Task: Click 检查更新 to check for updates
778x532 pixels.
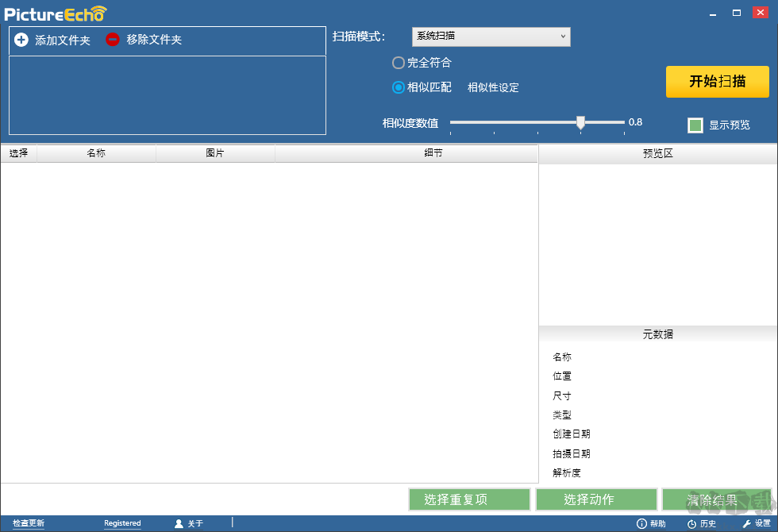Action: pos(29,523)
